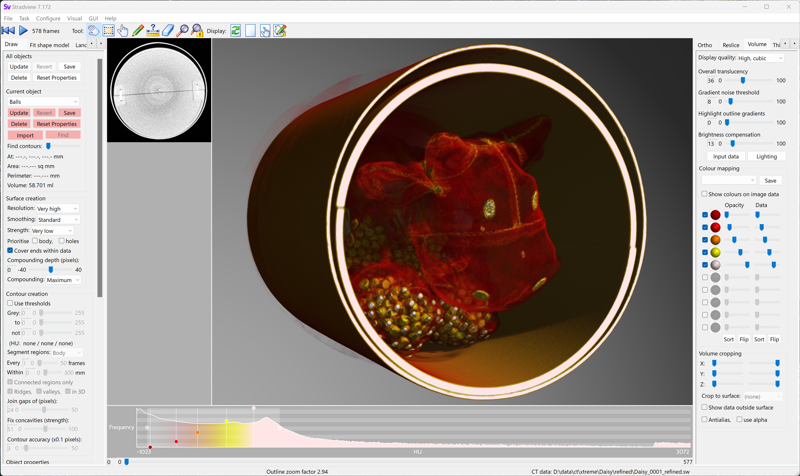Click the orange colour swatch
This screenshot has width=800, height=476.
(715, 240)
